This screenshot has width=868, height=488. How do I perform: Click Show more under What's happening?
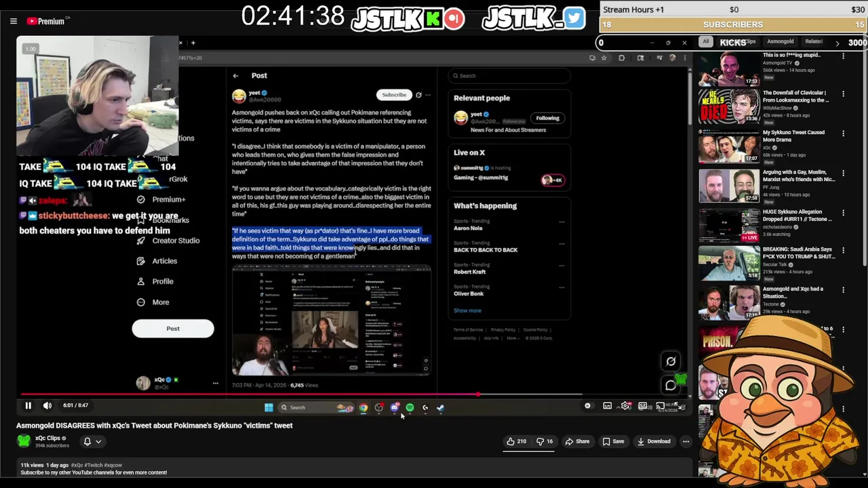467,310
